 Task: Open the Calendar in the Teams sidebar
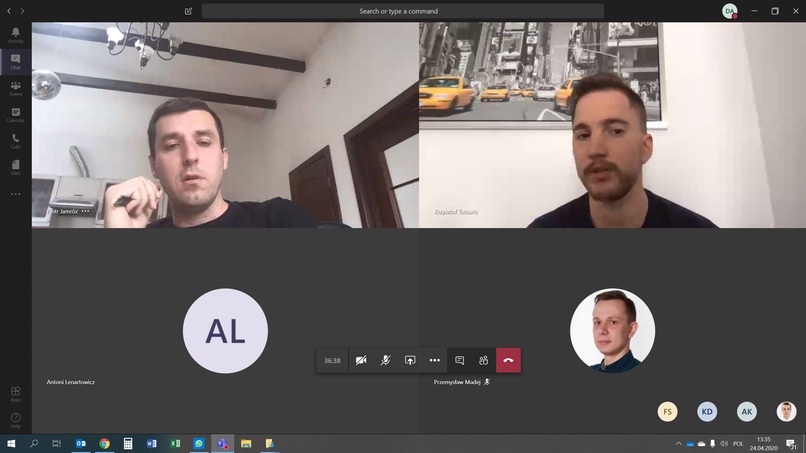pos(15,115)
